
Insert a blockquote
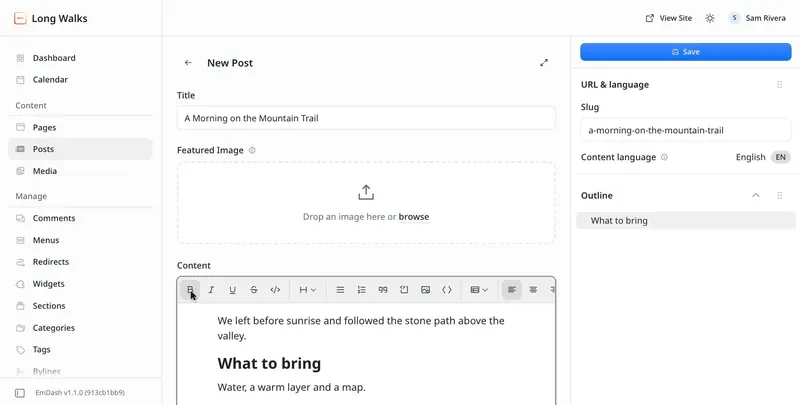(383, 290)
